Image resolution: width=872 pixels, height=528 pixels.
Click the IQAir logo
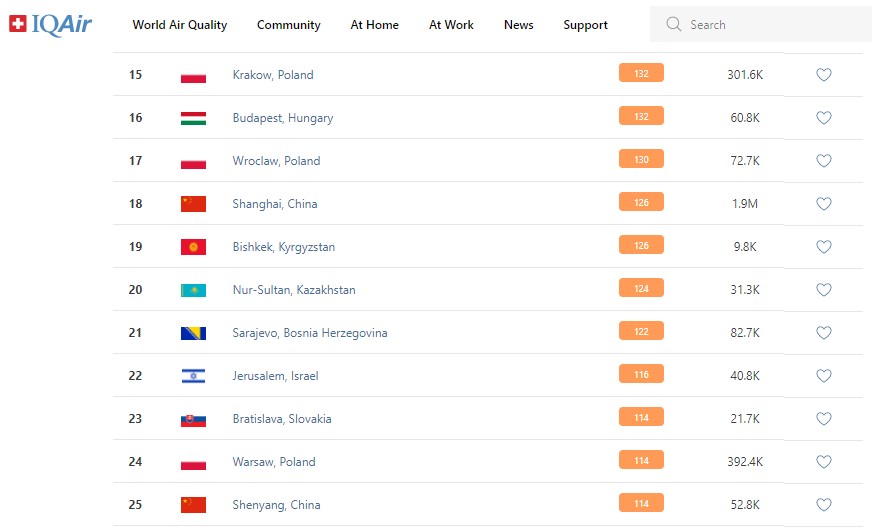50,24
